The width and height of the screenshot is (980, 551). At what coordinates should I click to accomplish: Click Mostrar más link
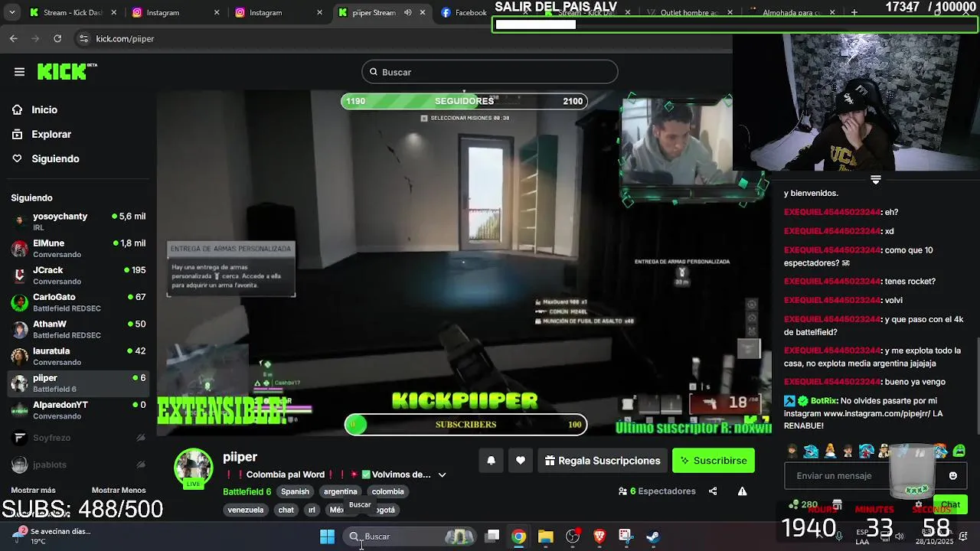pyautogui.click(x=33, y=490)
